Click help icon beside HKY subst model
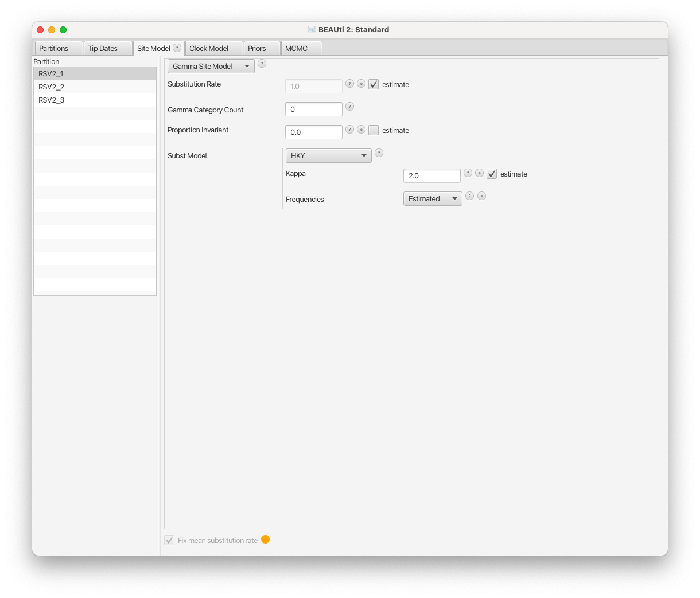Image resolution: width=700 pixels, height=598 pixels. (379, 153)
